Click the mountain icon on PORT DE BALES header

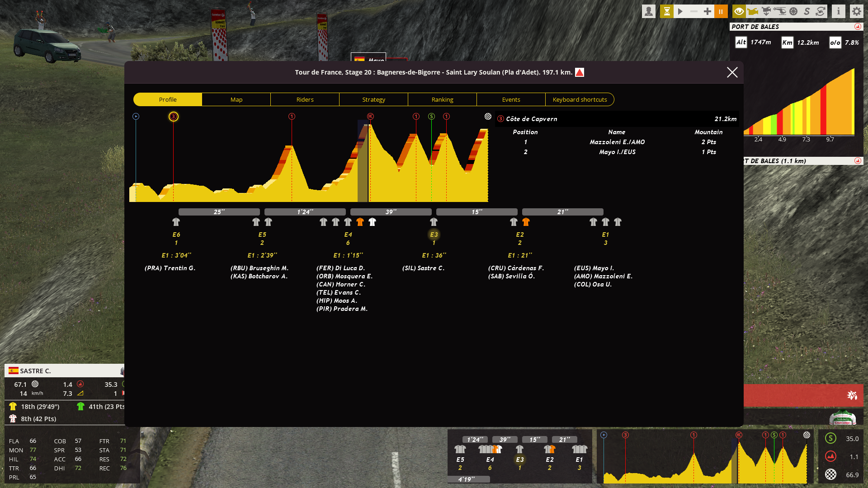[x=858, y=27]
